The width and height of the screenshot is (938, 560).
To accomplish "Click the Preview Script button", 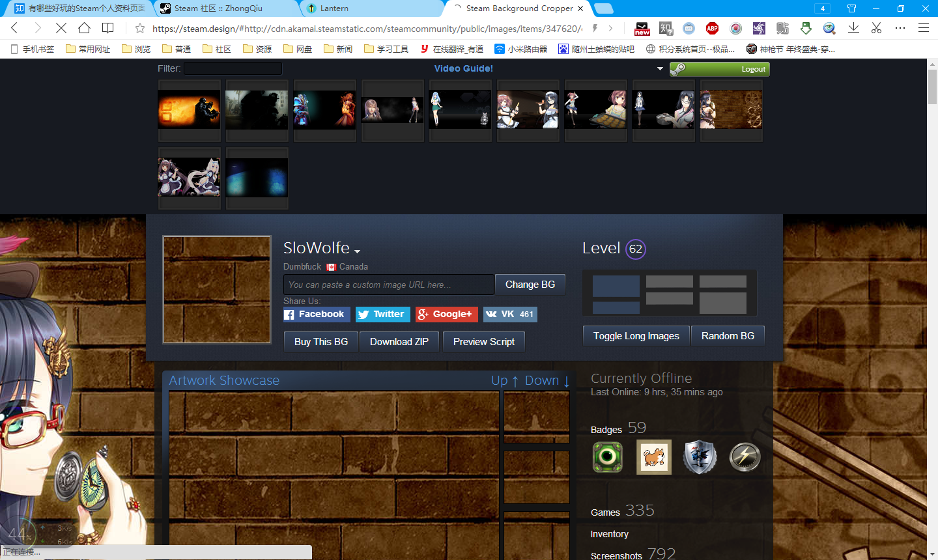I will pos(484,342).
